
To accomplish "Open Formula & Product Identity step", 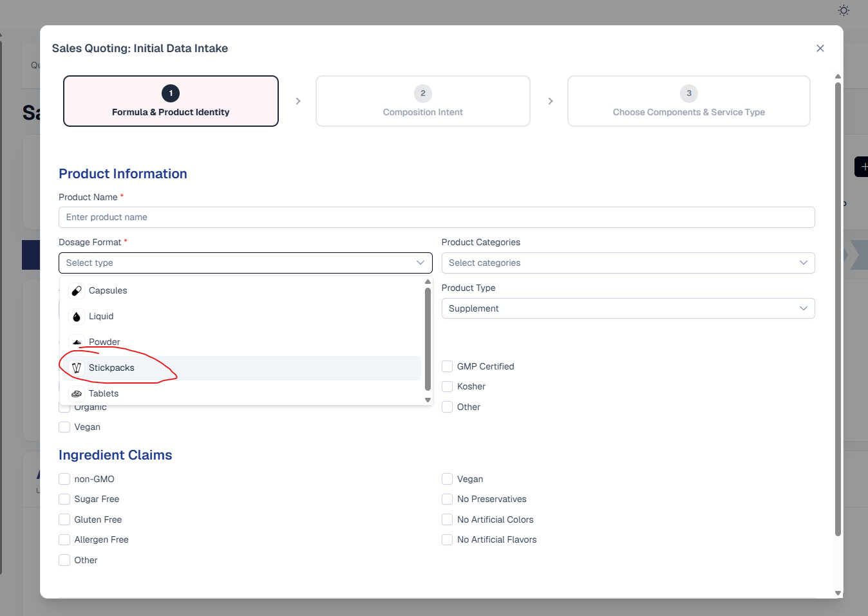I will tap(171, 101).
